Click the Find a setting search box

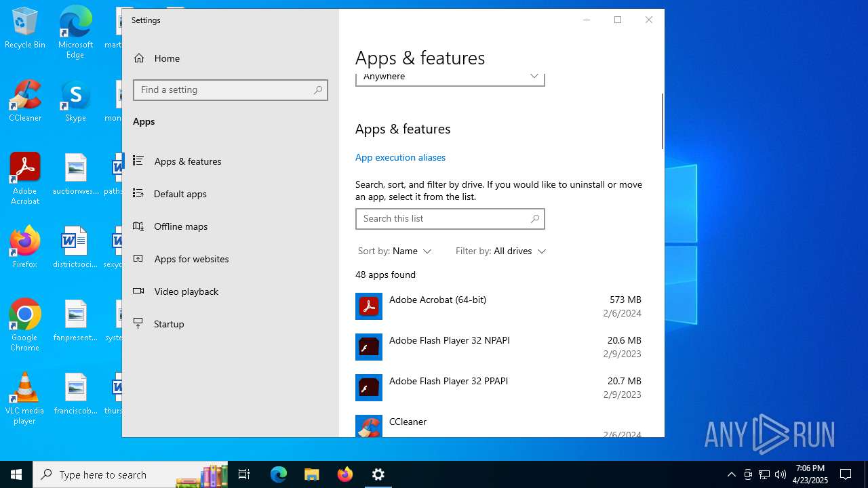[231, 89]
